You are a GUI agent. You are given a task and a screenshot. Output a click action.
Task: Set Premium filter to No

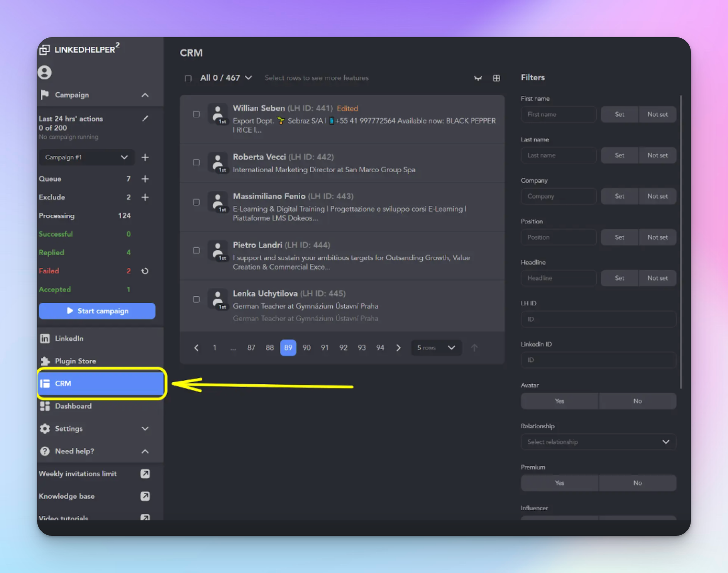(x=638, y=483)
